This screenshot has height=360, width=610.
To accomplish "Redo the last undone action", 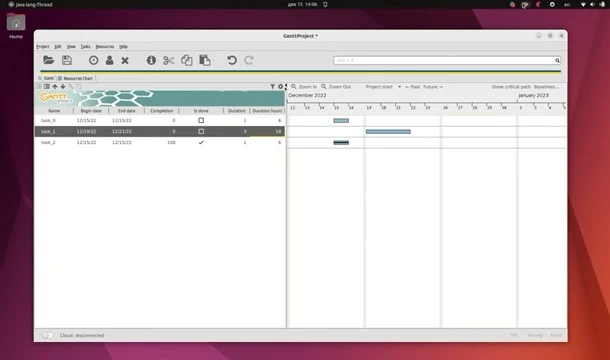I will coord(249,60).
